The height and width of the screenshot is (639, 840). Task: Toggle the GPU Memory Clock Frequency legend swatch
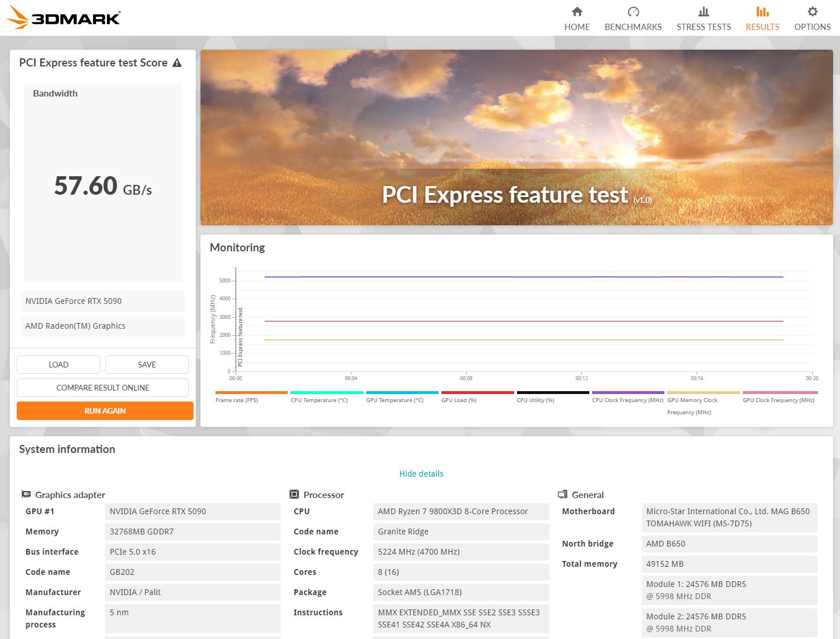pos(704,393)
